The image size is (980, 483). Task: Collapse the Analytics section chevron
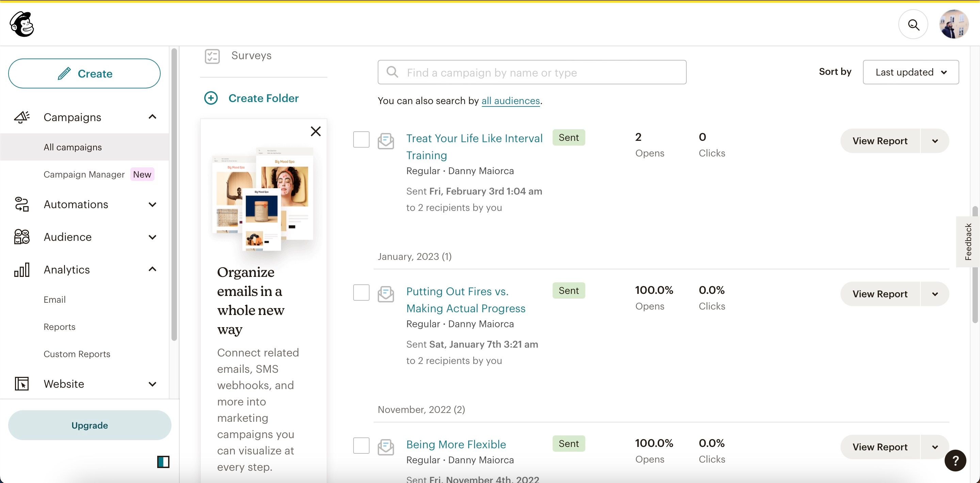[152, 269]
